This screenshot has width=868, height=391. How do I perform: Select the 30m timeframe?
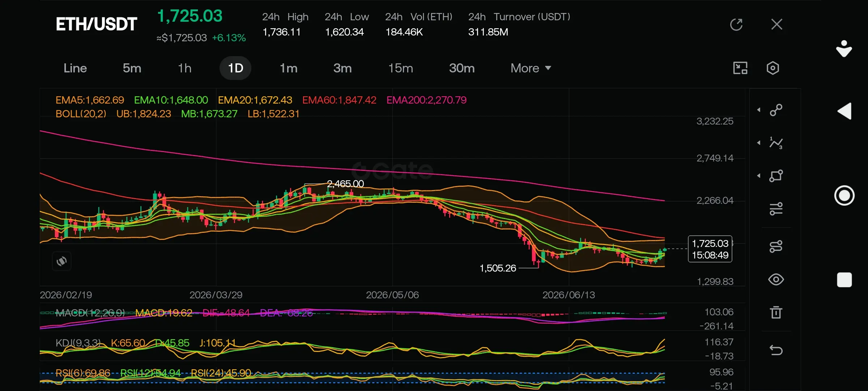pos(461,68)
